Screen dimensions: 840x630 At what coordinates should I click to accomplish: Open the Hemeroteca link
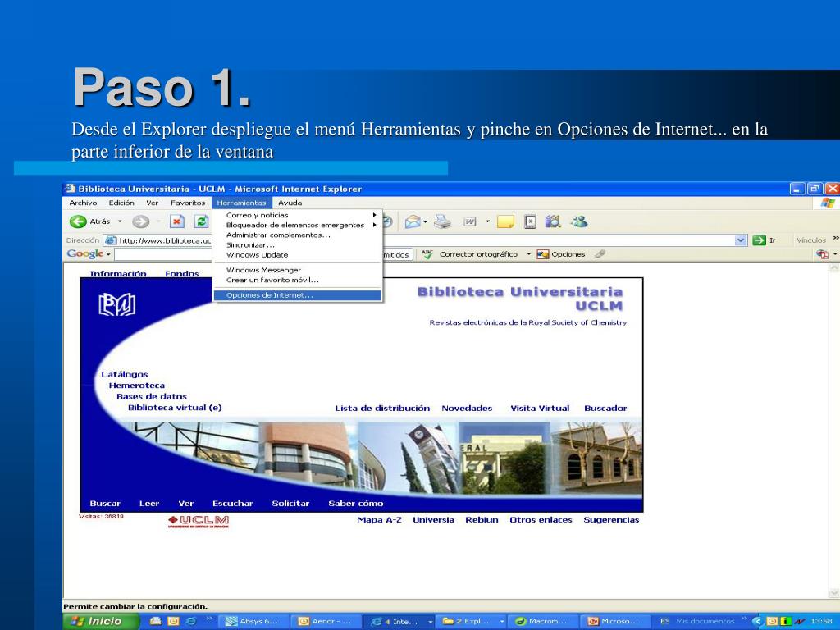click(137, 386)
